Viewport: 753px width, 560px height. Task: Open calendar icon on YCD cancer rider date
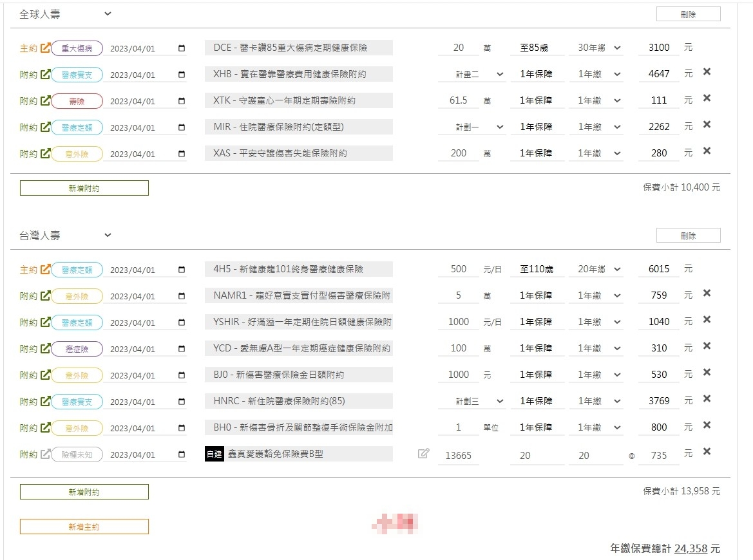click(x=182, y=349)
